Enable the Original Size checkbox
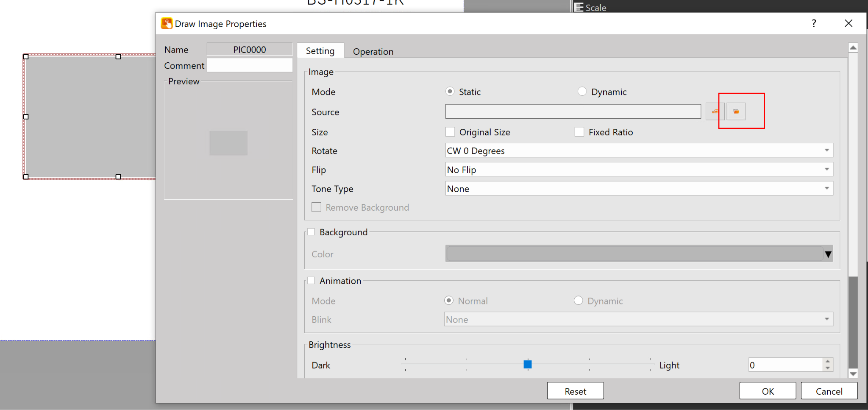 (x=450, y=132)
